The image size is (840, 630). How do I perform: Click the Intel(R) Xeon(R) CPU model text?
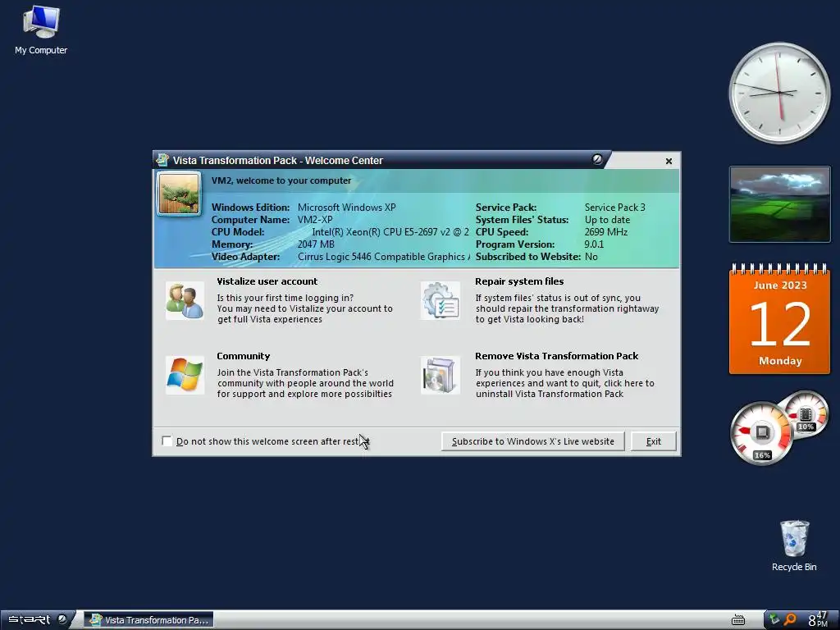point(390,232)
